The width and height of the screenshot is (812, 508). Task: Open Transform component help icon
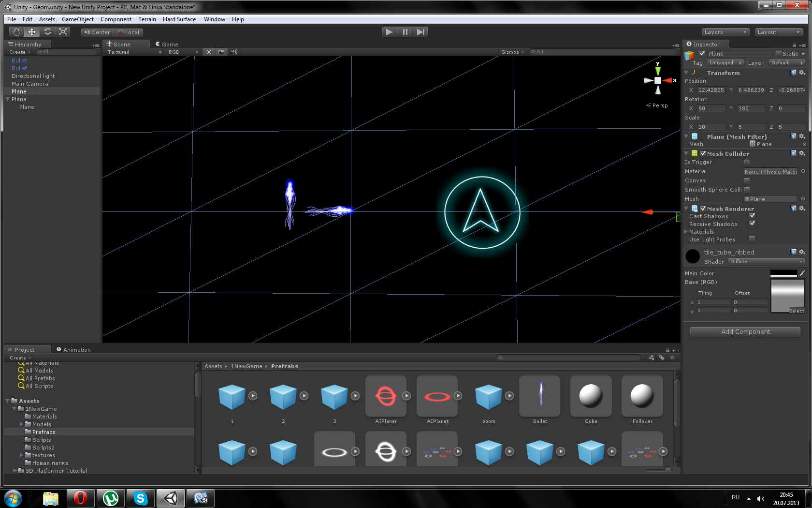click(x=793, y=73)
